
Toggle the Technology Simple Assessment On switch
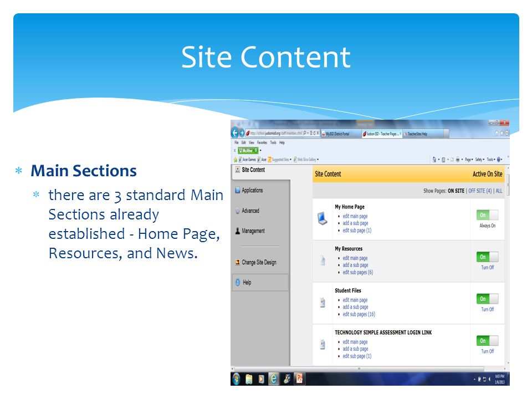pos(487,341)
